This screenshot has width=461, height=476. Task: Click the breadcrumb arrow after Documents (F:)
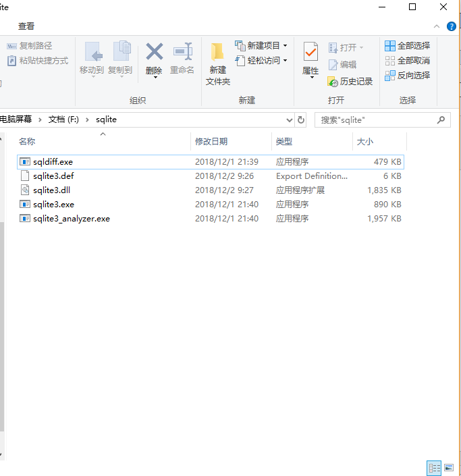click(x=87, y=120)
